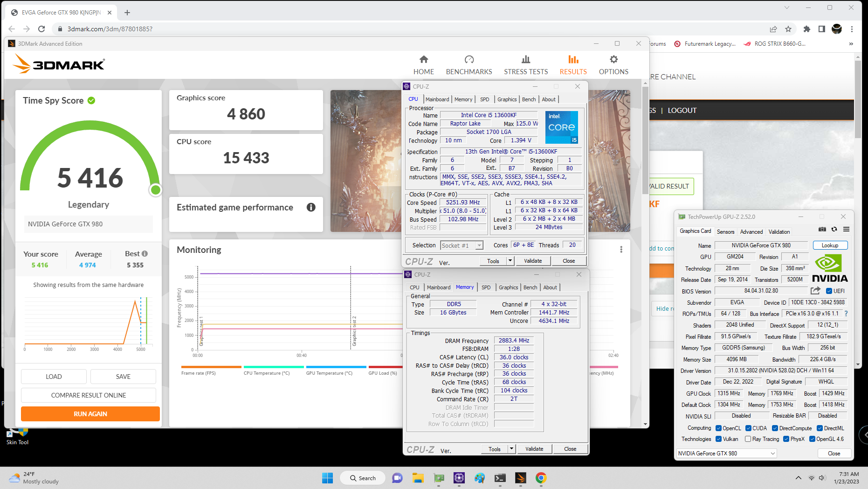Toggle the OpenGL 4.6 checkbox
Image resolution: width=868 pixels, height=489 pixels.
click(x=813, y=439)
